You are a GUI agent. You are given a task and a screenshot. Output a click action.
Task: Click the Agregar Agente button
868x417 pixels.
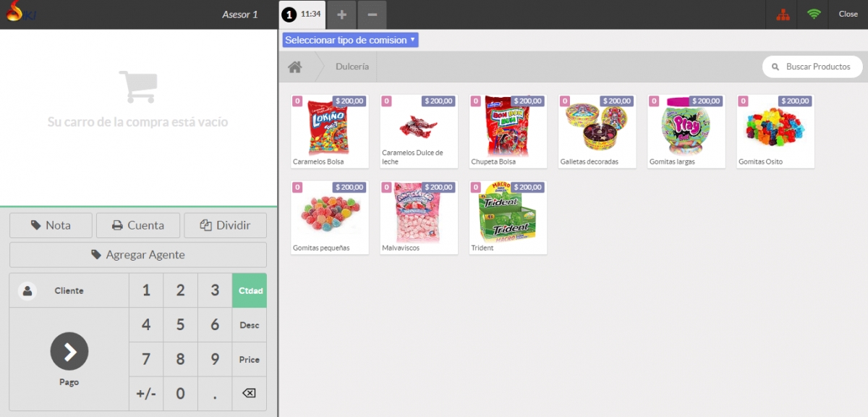coord(137,255)
